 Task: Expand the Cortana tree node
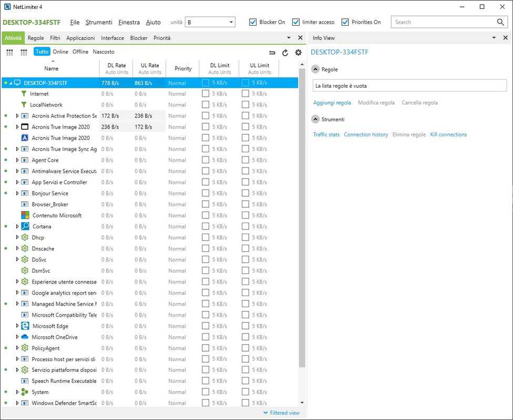[x=17, y=226]
